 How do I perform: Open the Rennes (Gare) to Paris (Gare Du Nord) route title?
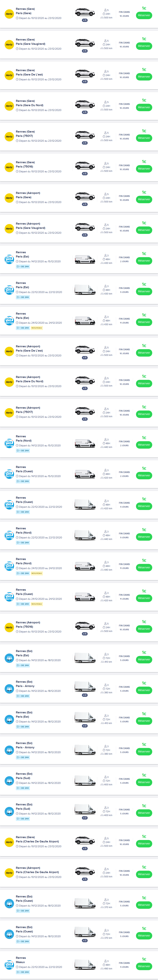point(29,103)
